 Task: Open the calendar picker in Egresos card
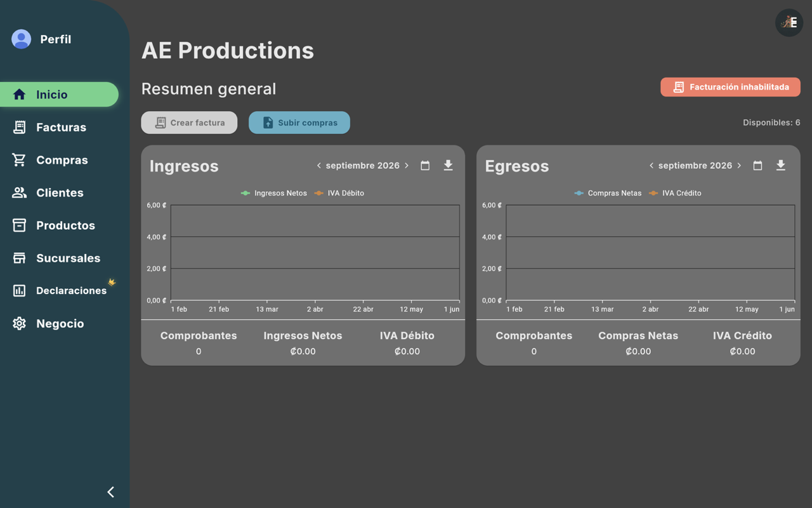coord(757,166)
